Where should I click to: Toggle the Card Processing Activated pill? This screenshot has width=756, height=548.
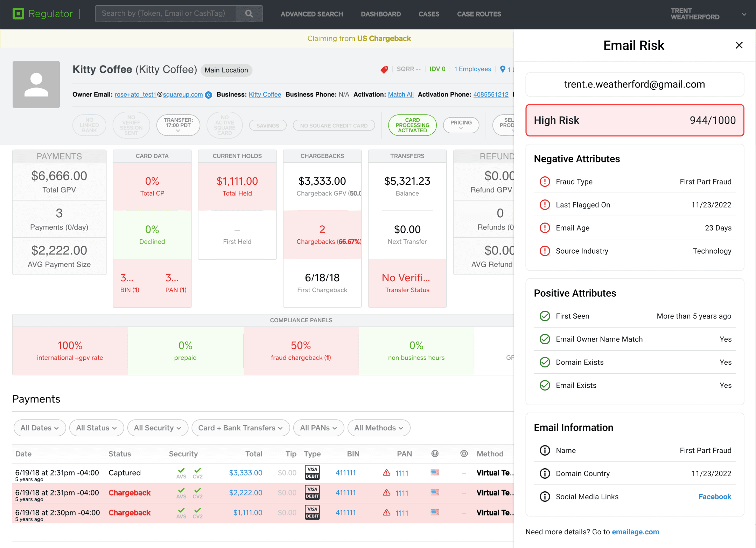coord(412,125)
